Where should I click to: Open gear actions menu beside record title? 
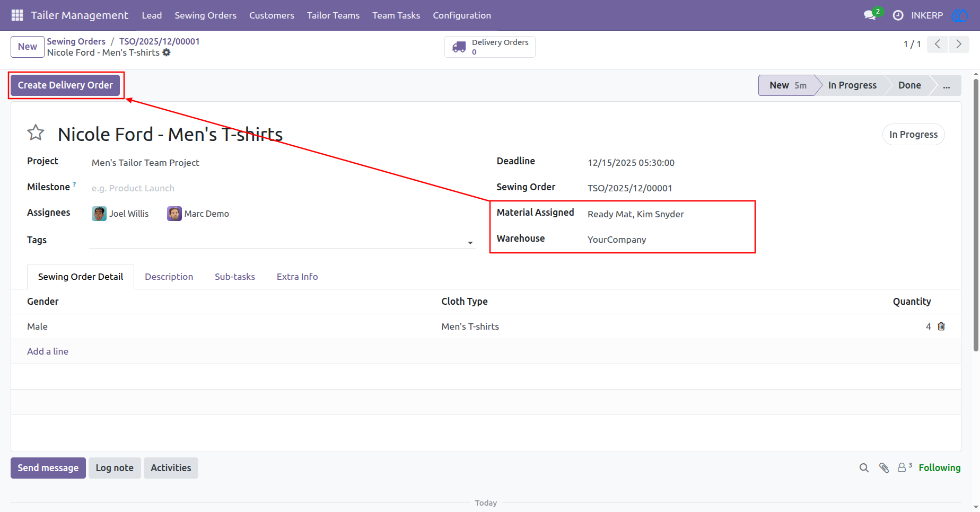pyautogui.click(x=167, y=52)
